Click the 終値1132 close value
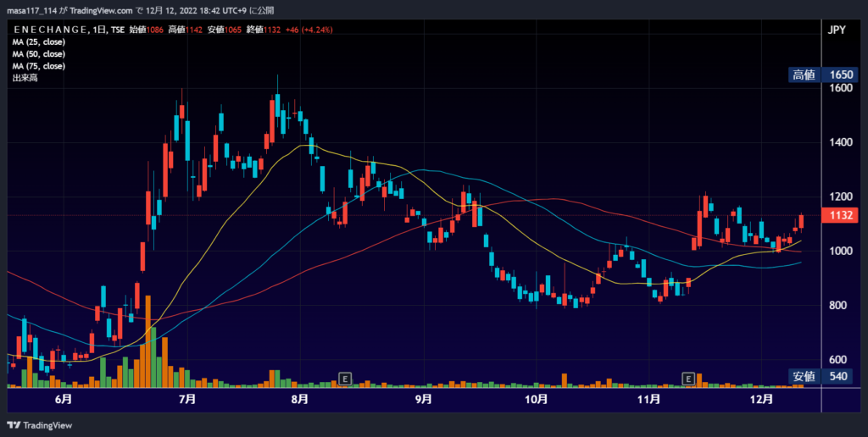 click(264, 30)
